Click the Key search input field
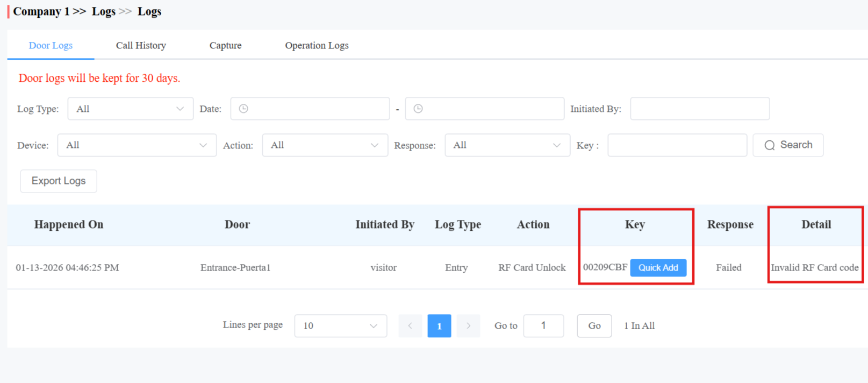This screenshot has width=868, height=383. tap(677, 145)
